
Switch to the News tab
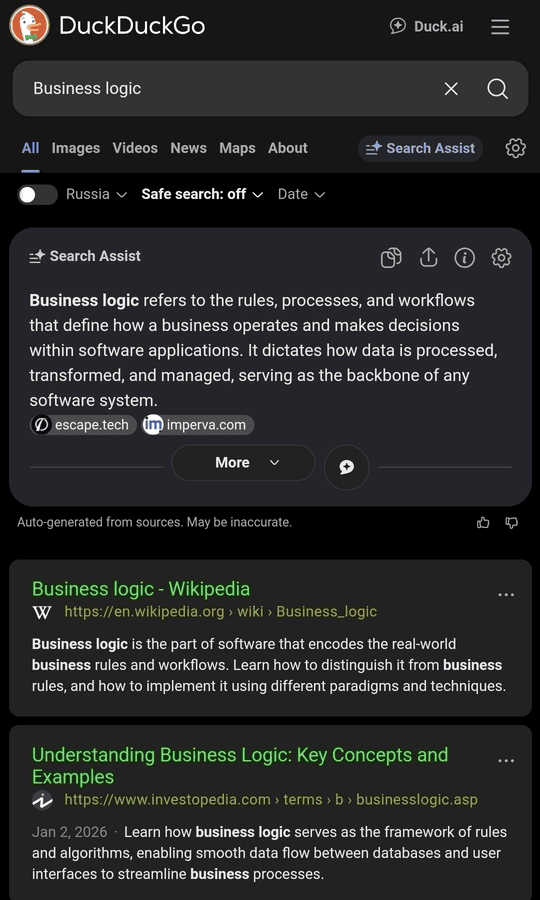188,148
